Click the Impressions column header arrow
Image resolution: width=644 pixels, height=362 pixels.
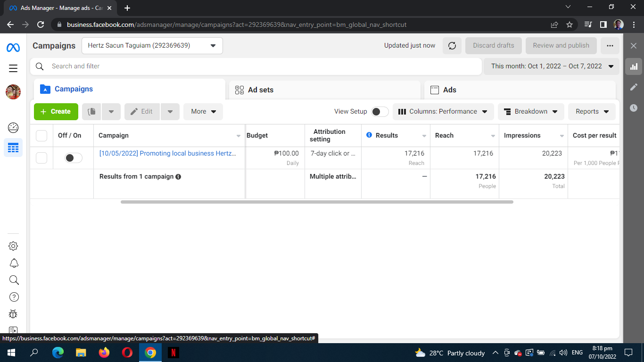(562, 136)
